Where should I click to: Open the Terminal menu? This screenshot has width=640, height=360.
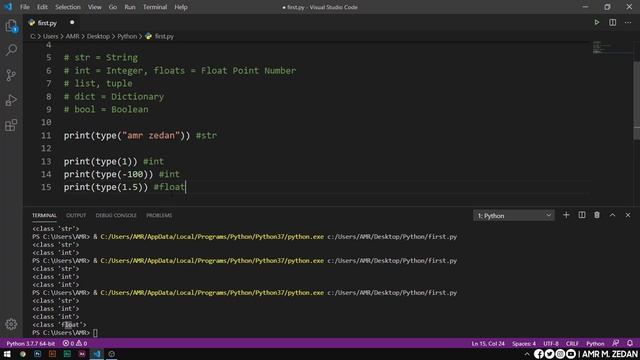coord(155,7)
